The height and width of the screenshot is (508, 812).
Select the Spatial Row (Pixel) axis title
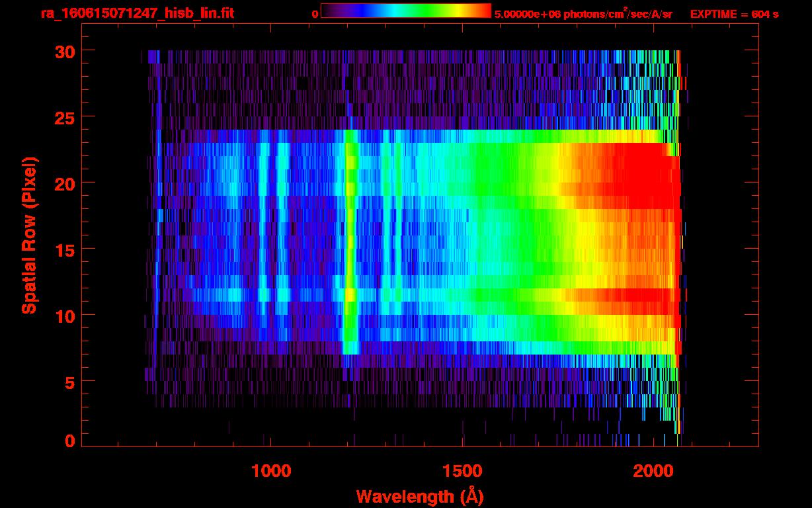(x=29, y=235)
